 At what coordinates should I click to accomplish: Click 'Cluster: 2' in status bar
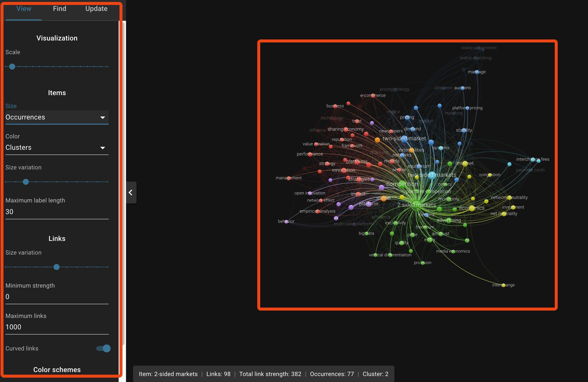pos(375,374)
